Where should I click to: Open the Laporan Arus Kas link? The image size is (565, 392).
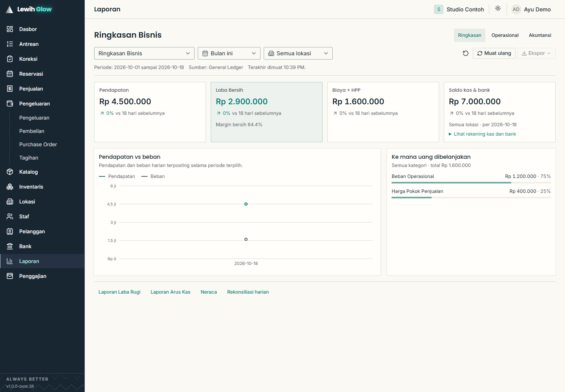tap(170, 292)
